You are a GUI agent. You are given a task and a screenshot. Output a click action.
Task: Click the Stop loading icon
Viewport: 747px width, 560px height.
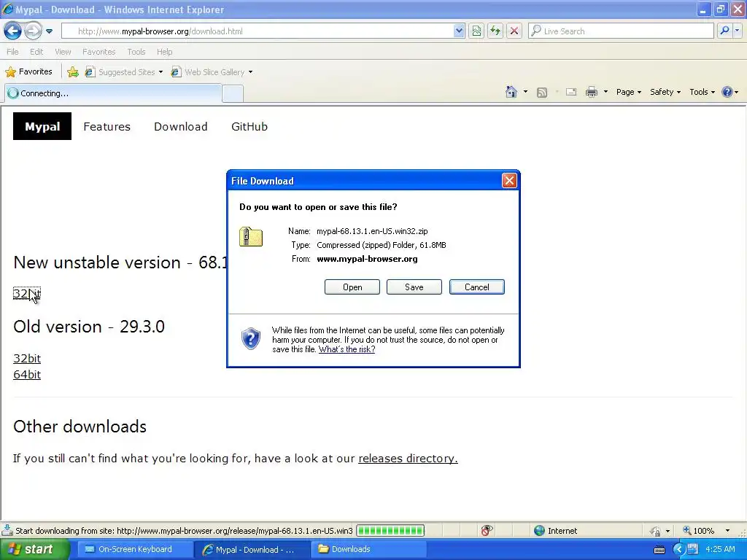coord(514,31)
